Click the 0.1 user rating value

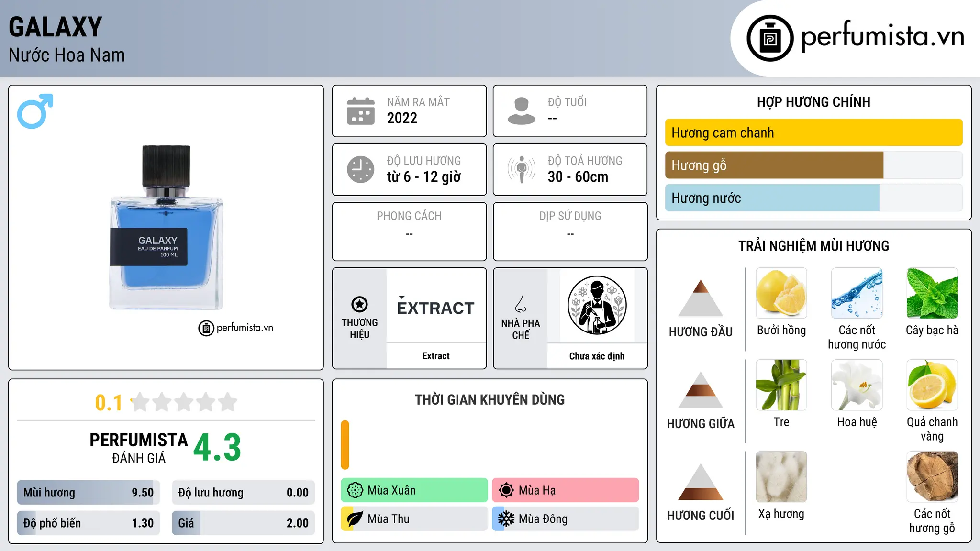coord(109,403)
